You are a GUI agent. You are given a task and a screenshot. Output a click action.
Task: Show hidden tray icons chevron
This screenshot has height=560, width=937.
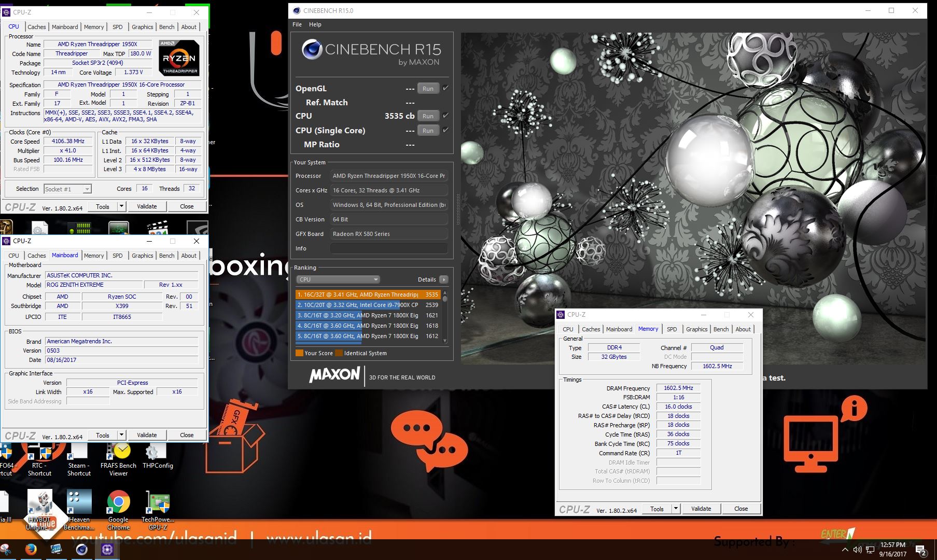(x=845, y=550)
